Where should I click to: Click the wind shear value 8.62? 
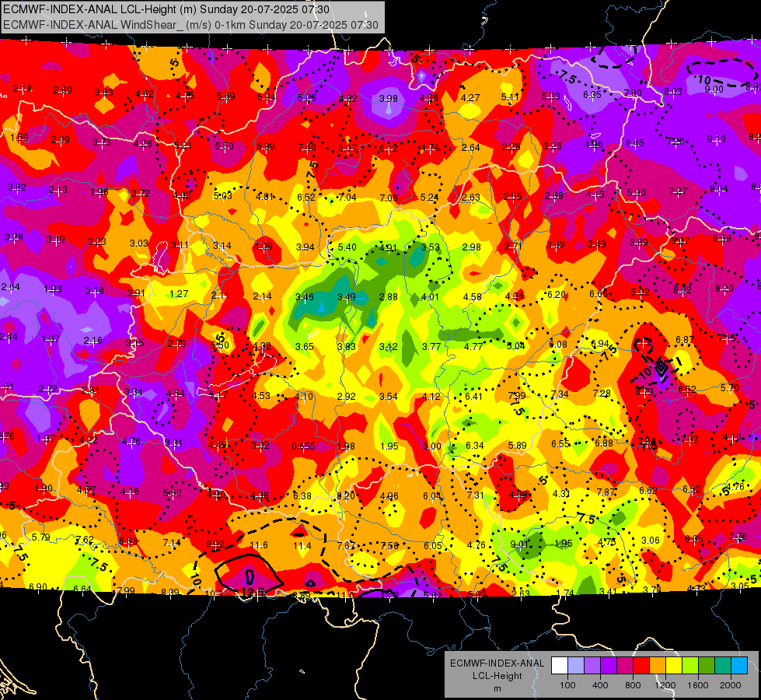pyautogui.click(x=682, y=290)
